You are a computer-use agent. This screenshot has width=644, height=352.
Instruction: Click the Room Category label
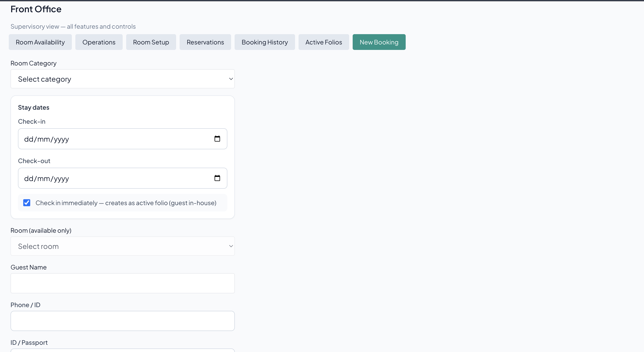[34, 63]
